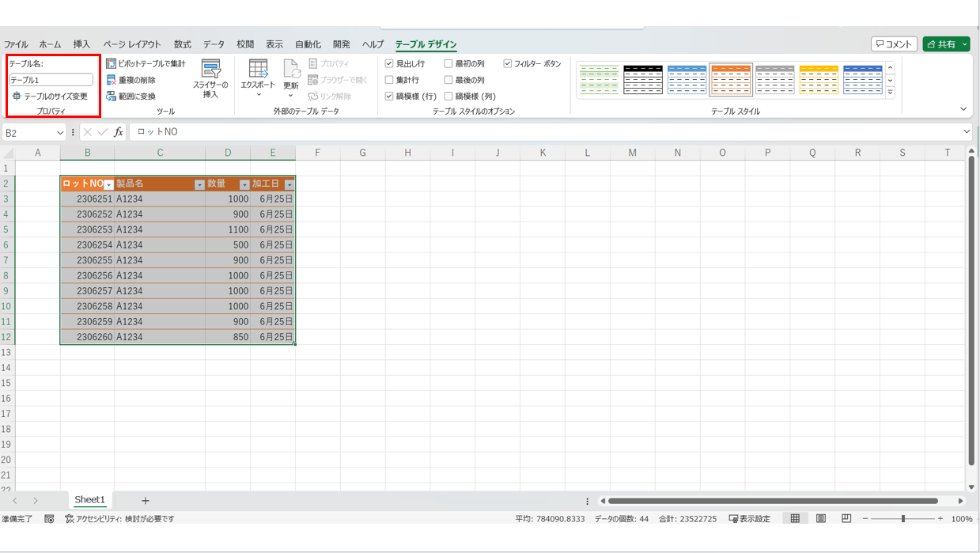
Task: Select the green table style thumbnail
Action: point(599,79)
